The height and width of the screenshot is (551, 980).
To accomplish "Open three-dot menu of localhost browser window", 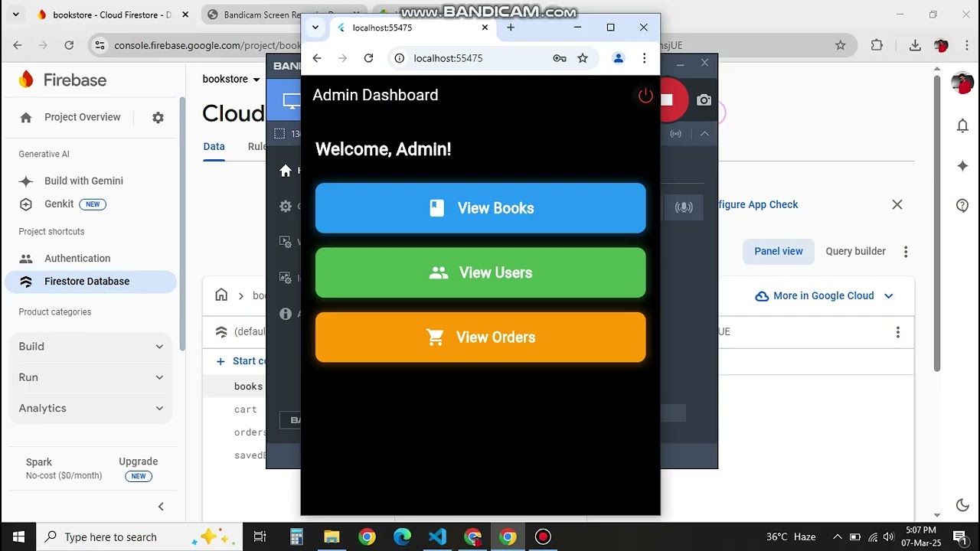I will point(644,58).
